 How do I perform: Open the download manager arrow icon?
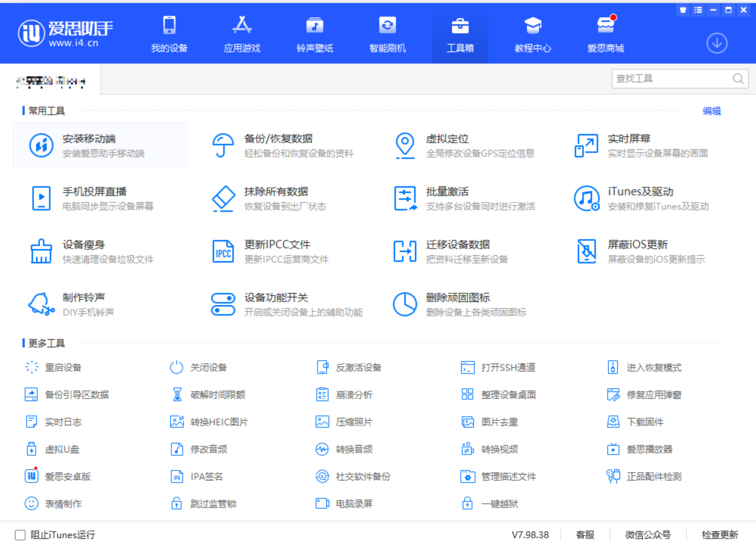(717, 43)
